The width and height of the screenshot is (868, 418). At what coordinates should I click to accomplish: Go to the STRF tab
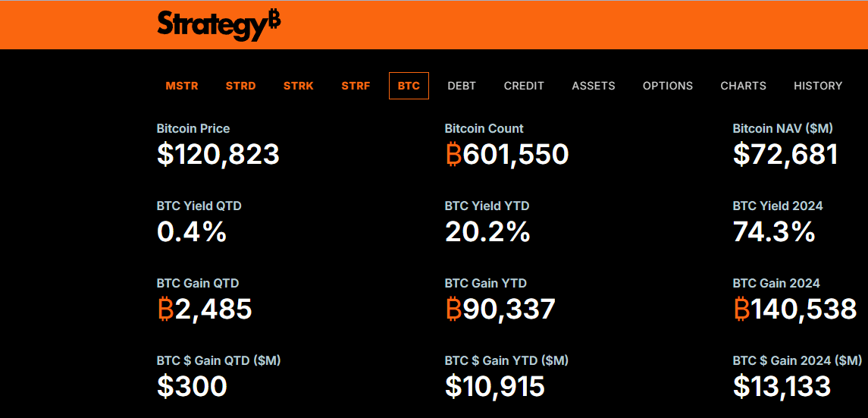356,86
